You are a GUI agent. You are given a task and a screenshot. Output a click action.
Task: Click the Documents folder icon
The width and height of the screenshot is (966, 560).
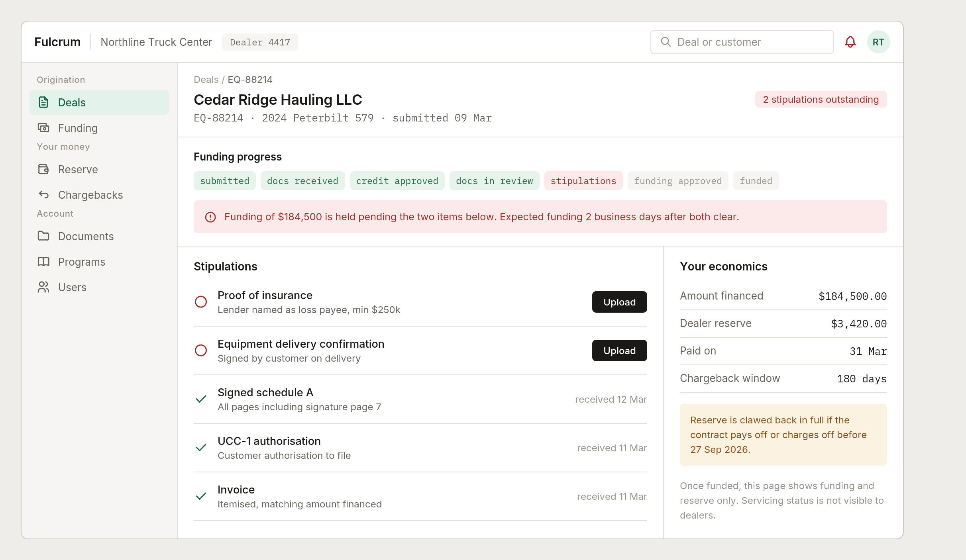[x=43, y=236]
